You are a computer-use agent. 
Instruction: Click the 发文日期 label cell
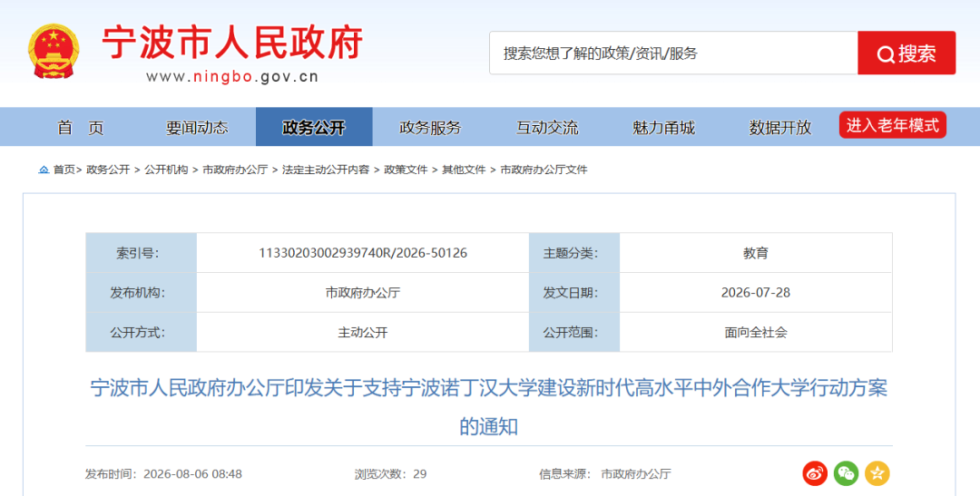pos(573,292)
